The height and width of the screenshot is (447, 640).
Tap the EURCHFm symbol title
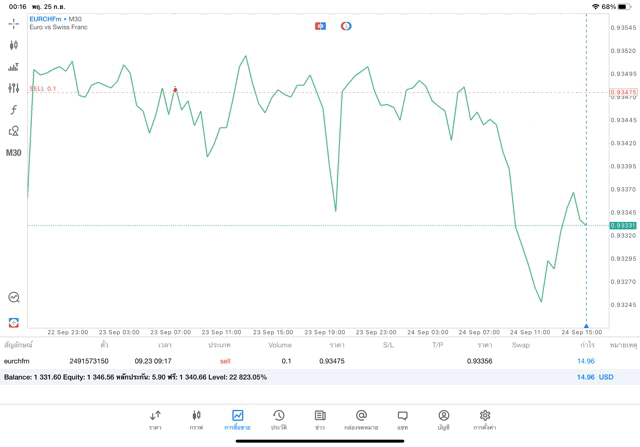pos(46,19)
